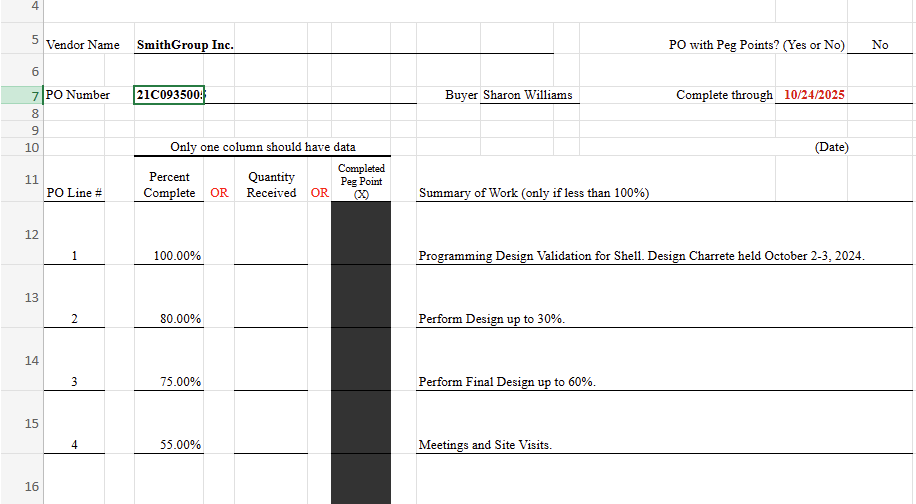Select the SmithGroup Inc. vendor name cell

185,45
